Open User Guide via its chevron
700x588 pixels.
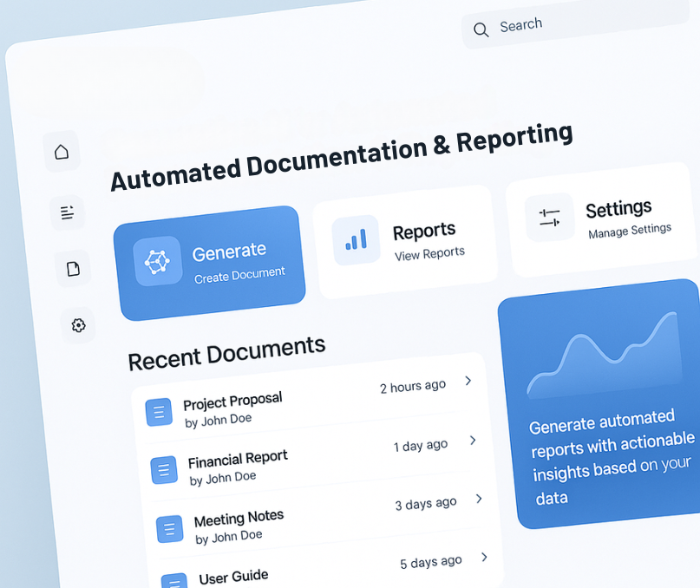tap(484, 557)
